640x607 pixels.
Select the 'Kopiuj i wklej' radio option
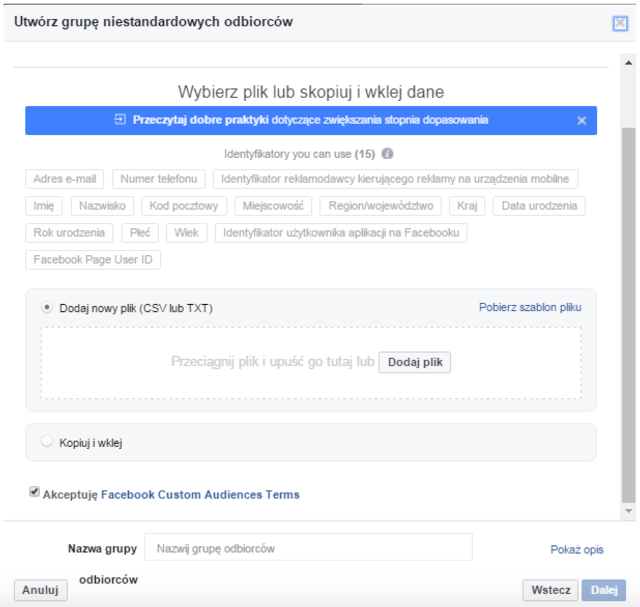click(47, 441)
